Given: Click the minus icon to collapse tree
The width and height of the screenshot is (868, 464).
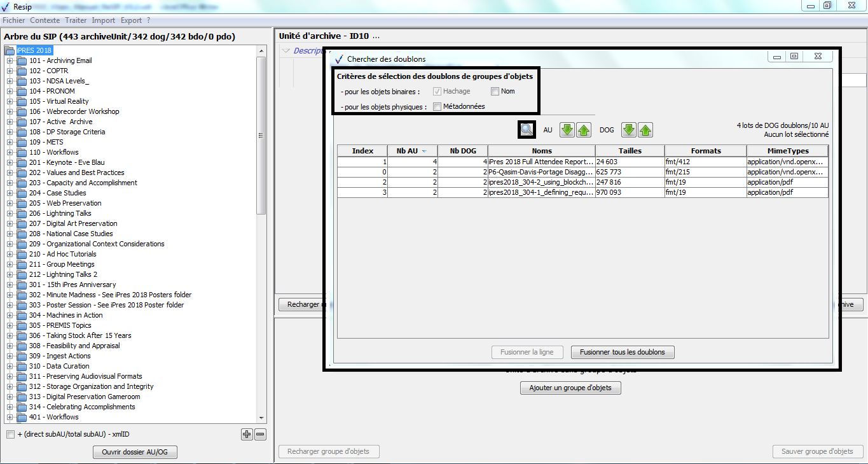Looking at the screenshot, I should click(x=260, y=435).
